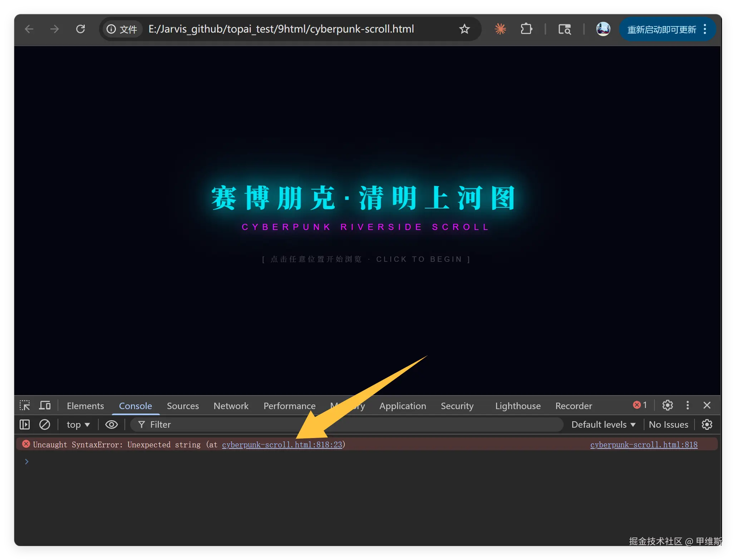Screen dimensions: 736x560
Task: Reload the page
Action: tap(80, 29)
